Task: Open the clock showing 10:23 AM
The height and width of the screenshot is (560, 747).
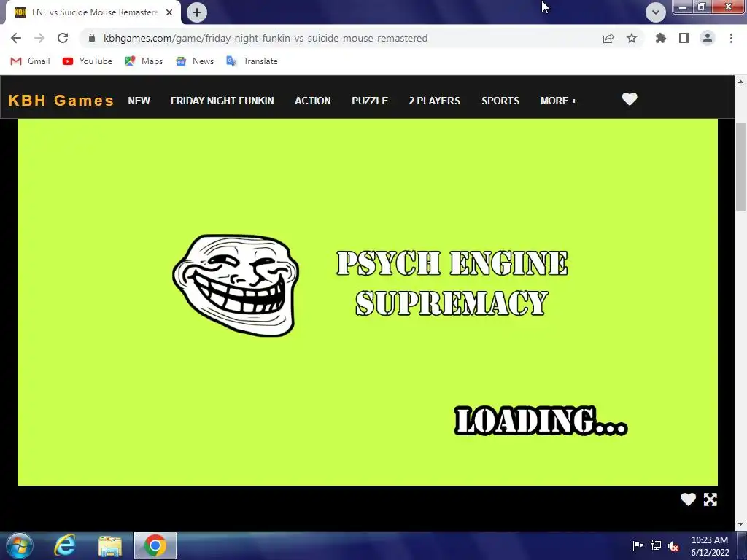Action: (710, 545)
